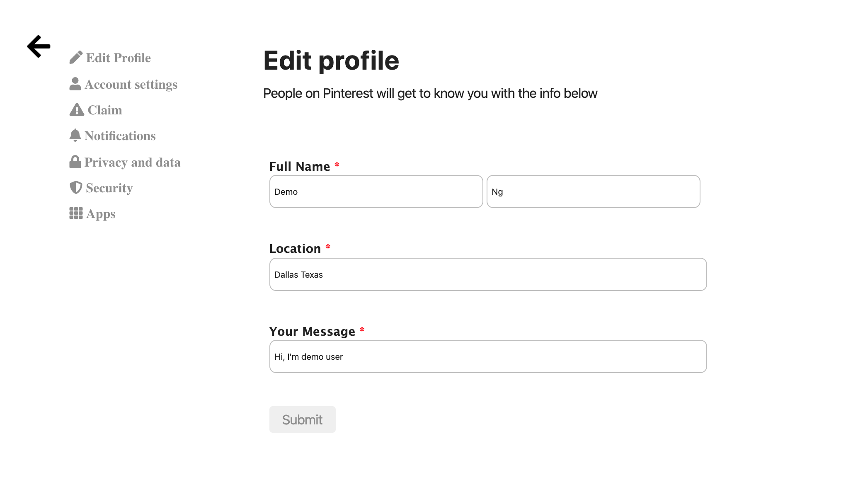Open the Account settings section
Image resolution: width=853 pixels, height=504 pixels.
(x=131, y=84)
